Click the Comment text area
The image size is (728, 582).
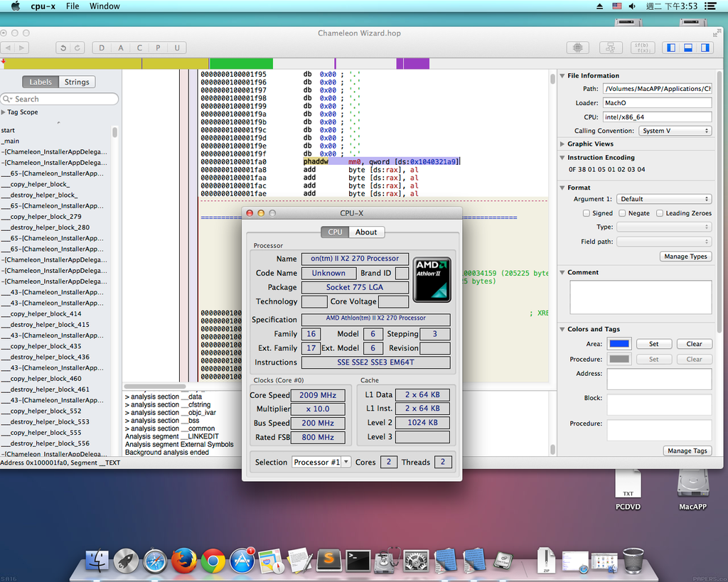(x=641, y=297)
